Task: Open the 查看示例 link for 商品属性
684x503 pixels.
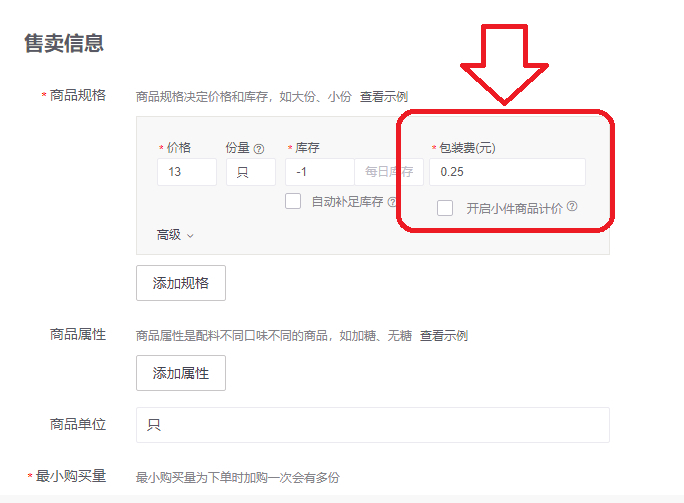Action: (x=444, y=336)
